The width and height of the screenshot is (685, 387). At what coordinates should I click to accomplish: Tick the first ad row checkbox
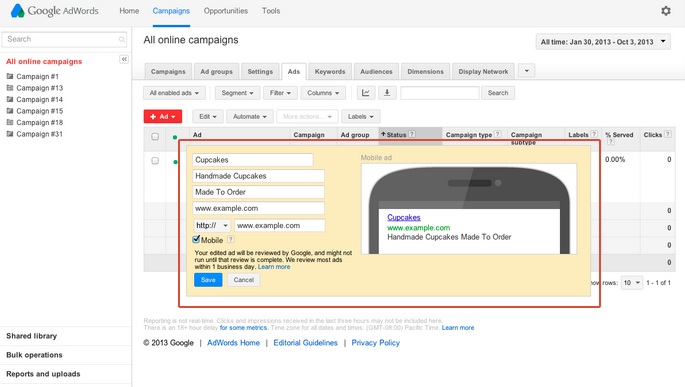pyautogui.click(x=155, y=160)
